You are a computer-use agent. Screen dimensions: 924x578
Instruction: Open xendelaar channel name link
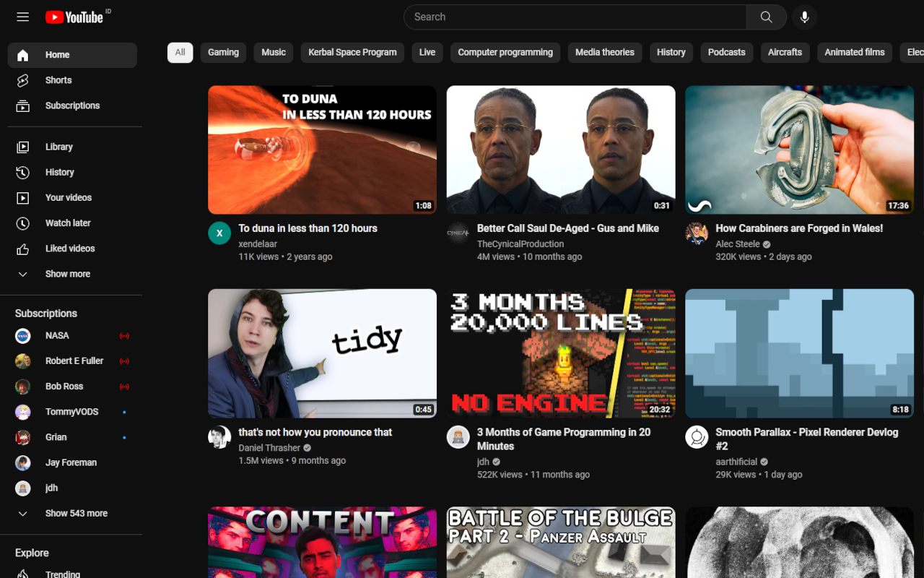coord(258,244)
